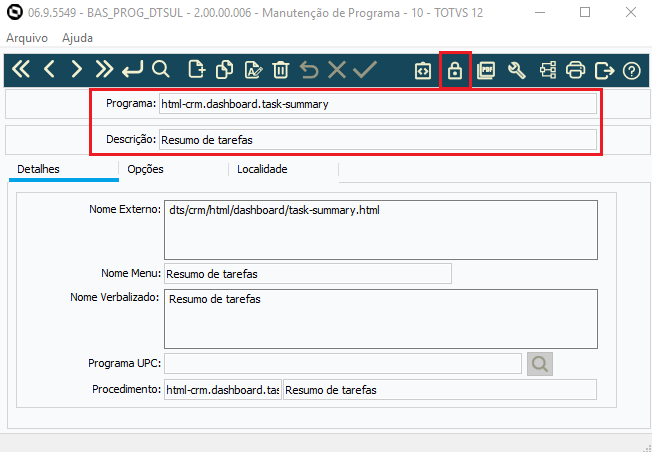This screenshot has width=652, height=452.
Task: Click the Nome Externo text area
Action: 381,230
